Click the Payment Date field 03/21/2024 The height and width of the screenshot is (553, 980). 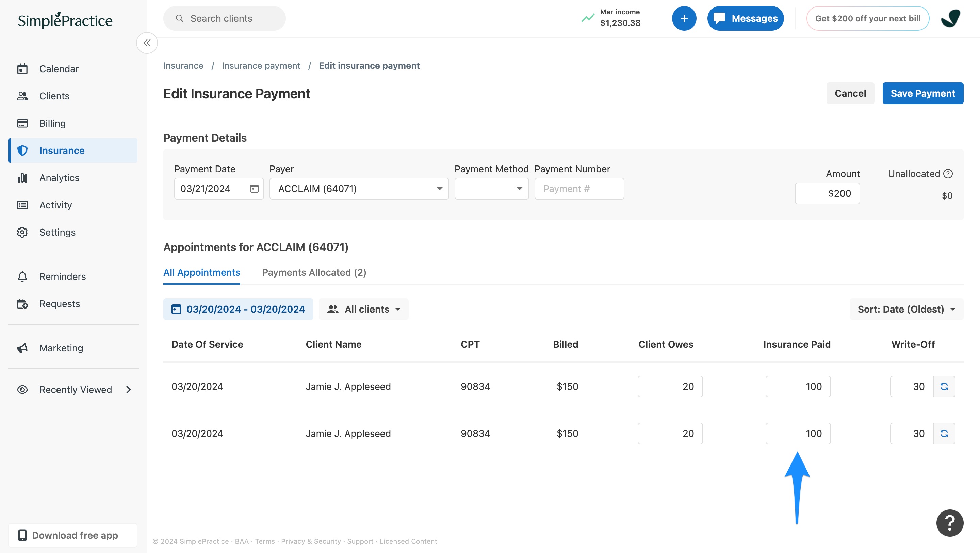pos(219,188)
